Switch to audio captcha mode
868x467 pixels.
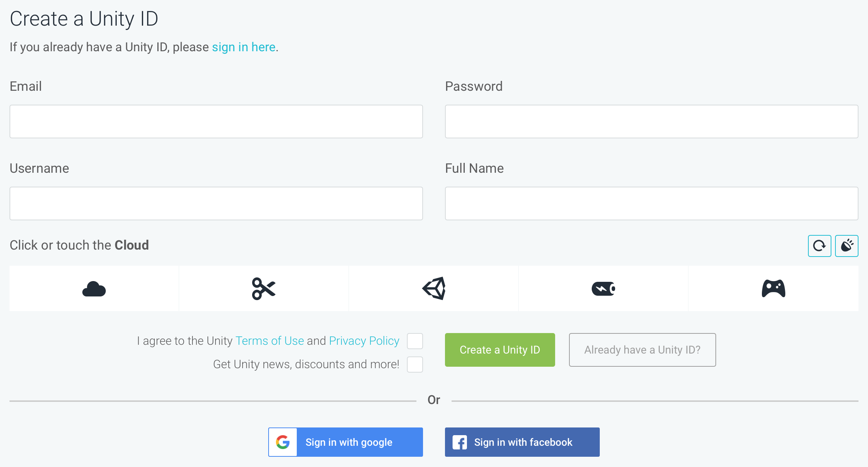pos(846,246)
